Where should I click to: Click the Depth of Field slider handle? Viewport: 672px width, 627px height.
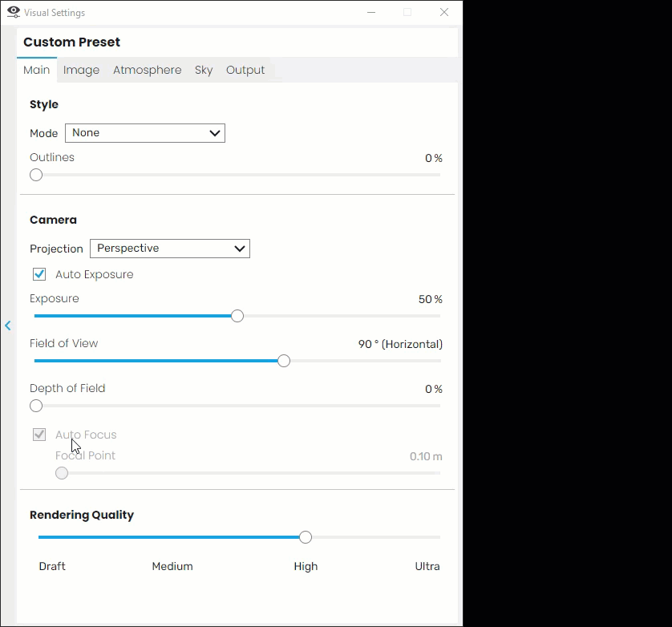tap(36, 406)
